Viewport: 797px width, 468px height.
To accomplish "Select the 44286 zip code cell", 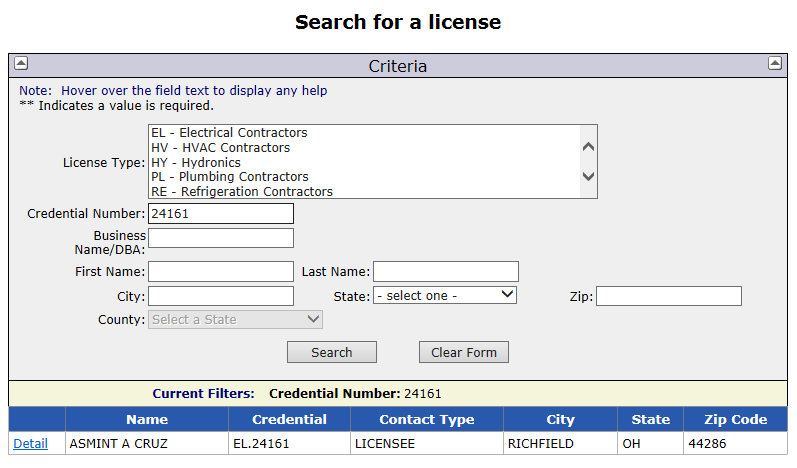I will click(x=735, y=444).
